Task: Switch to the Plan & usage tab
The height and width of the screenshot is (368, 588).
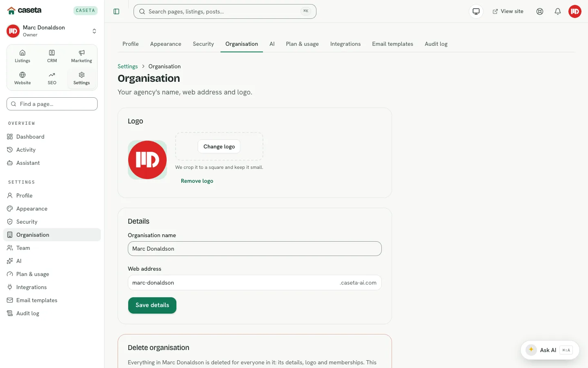Action: [302, 44]
